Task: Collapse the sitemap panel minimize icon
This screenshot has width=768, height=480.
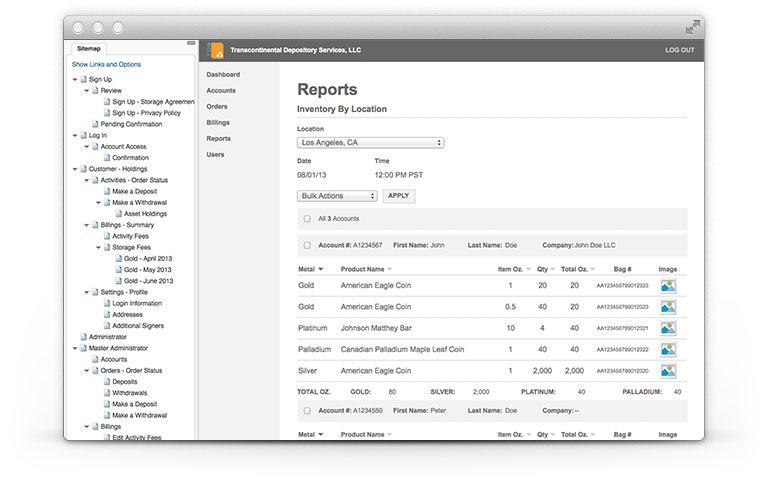Action: [x=191, y=43]
